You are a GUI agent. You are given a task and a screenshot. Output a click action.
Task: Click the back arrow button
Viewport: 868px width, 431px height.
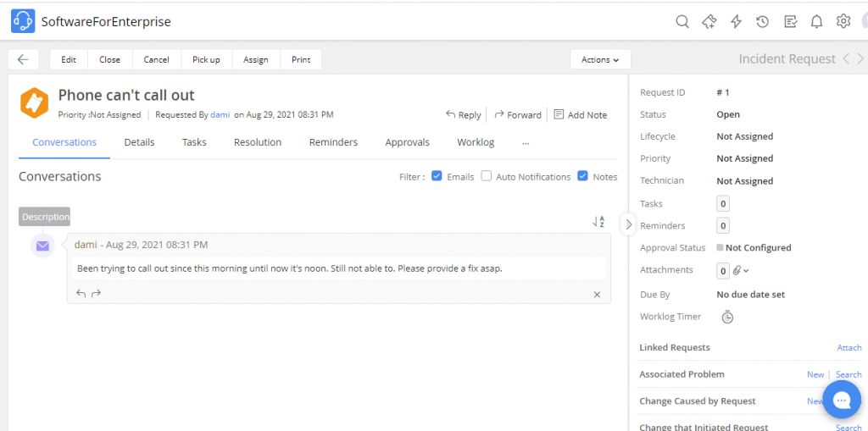(x=23, y=59)
